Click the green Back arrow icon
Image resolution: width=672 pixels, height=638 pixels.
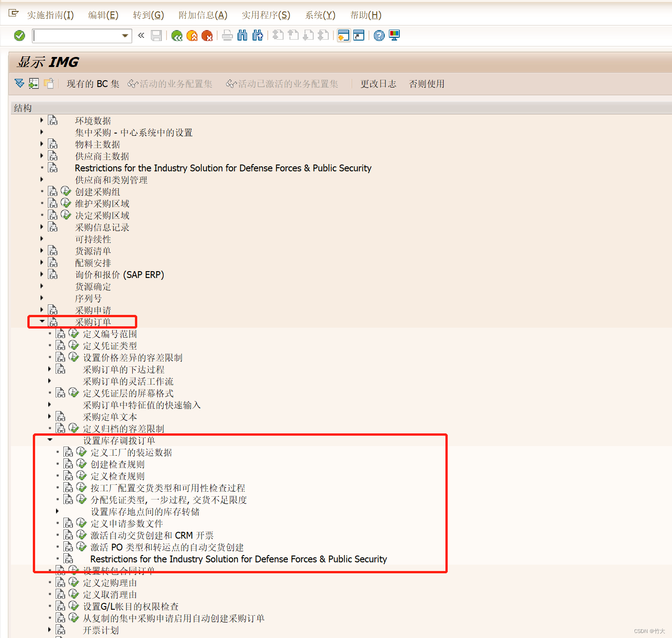pos(177,36)
